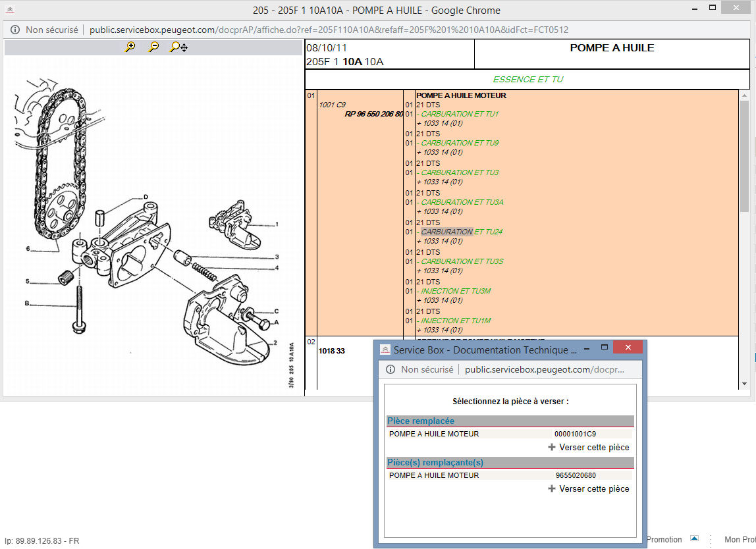Expand the Promotion arrow at bottom

click(694, 538)
